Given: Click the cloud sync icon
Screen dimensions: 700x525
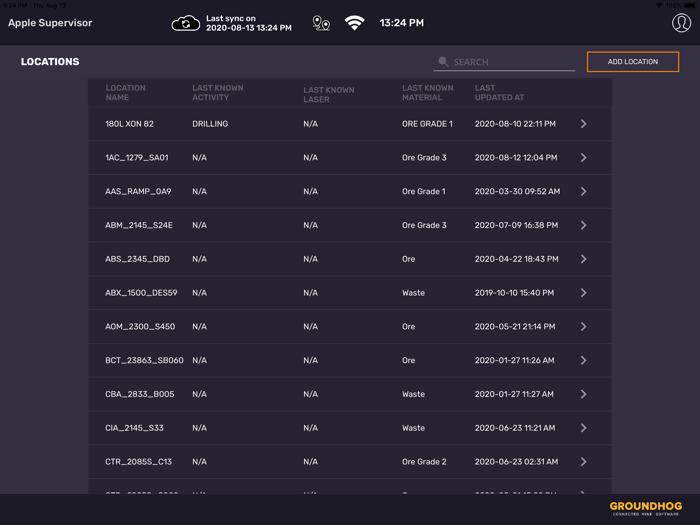Looking at the screenshot, I should (186, 23).
